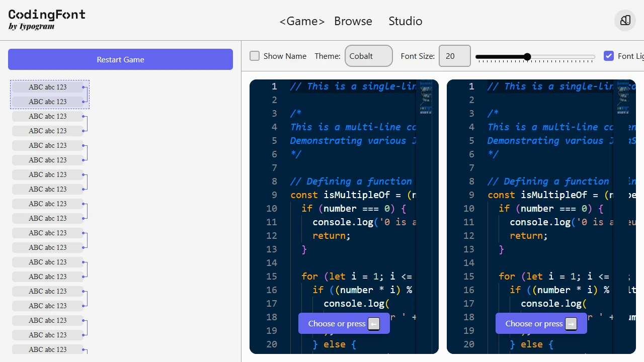
Task: Select the highlighted top matchup in the bracket sidebar
Action: tap(50, 94)
